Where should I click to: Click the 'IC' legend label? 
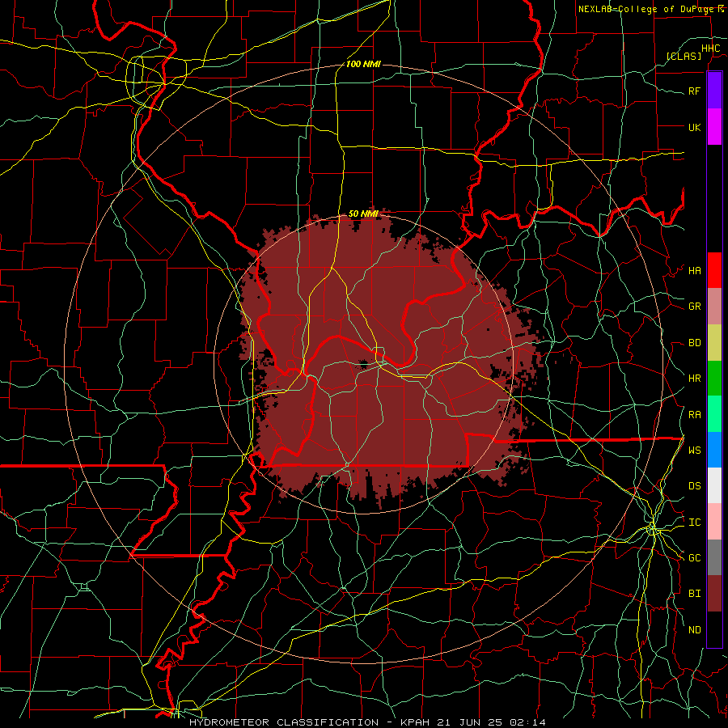[x=695, y=523]
